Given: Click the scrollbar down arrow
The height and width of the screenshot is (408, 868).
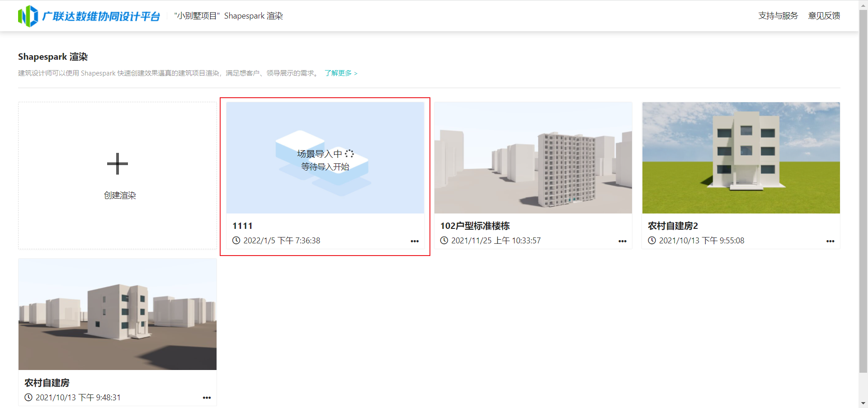Looking at the screenshot, I should [x=863, y=403].
